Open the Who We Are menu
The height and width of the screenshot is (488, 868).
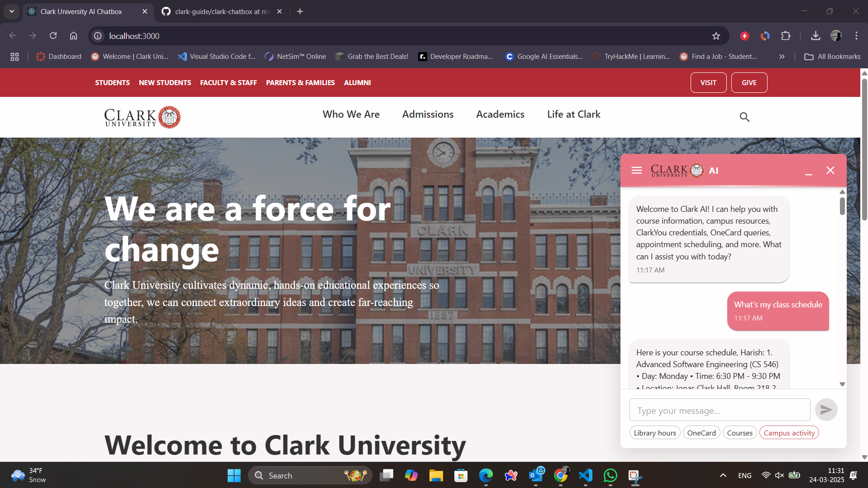(351, 115)
